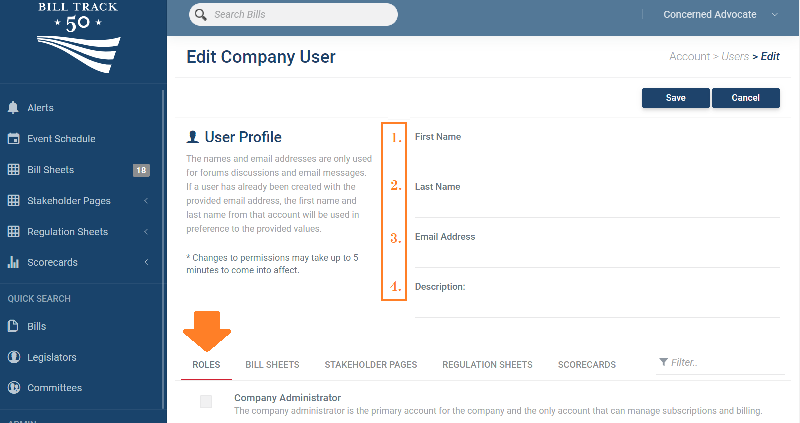Click the Bill Sheets grid icon
Viewport: 800px width, 423px height.
(13, 170)
